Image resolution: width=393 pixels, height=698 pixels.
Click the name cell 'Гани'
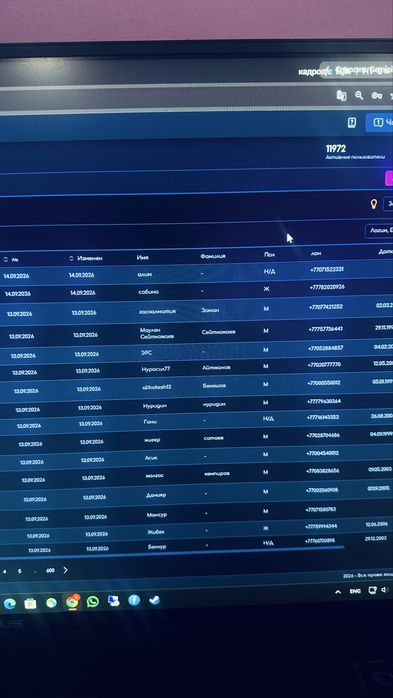click(150, 421)
